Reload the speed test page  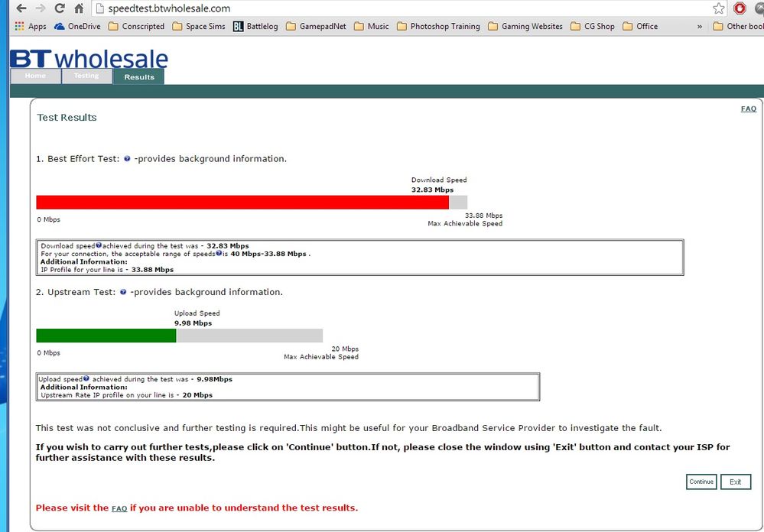(x=60, y=8)
